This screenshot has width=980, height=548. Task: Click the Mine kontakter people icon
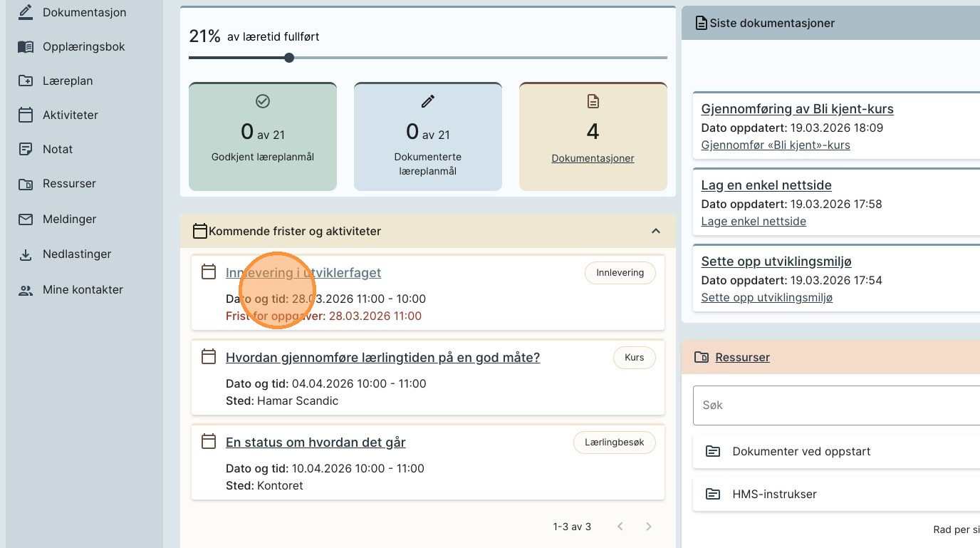click(26, 290)
